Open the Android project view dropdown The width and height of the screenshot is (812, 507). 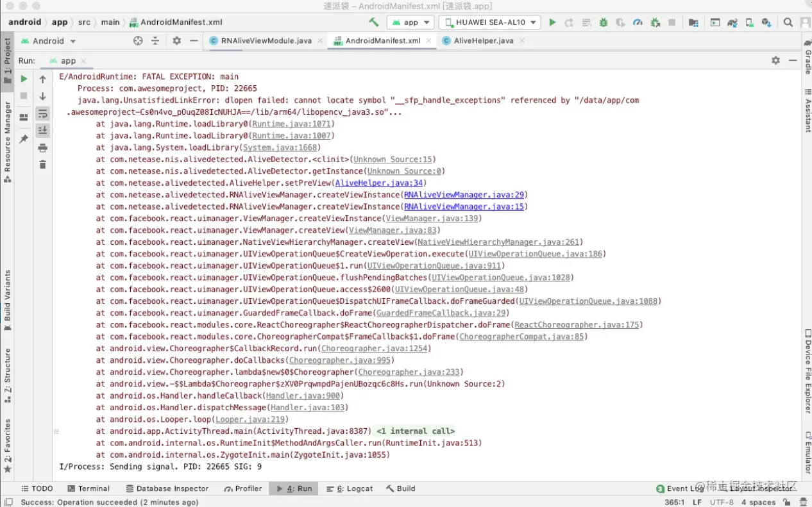click(x=49, y=40)
